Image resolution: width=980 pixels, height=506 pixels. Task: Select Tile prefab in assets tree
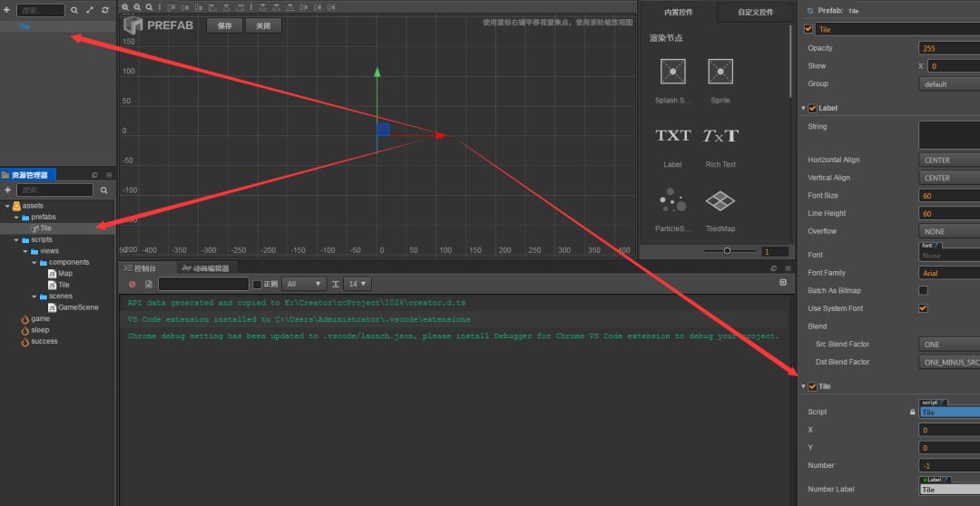coord(46,228)
